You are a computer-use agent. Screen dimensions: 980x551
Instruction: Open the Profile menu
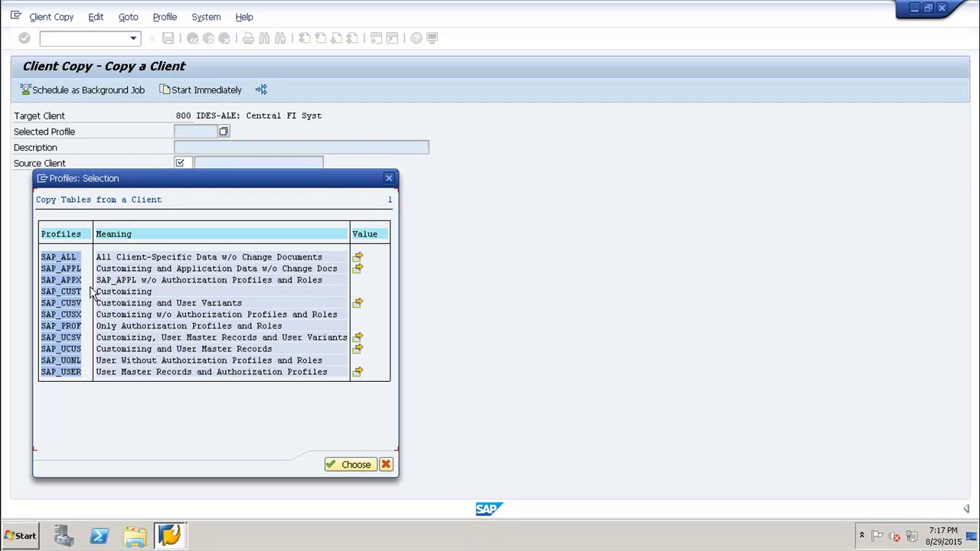click(165, 17)
